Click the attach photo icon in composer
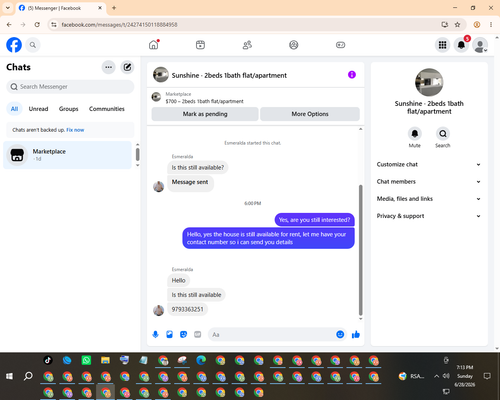Viewport: 500px width, 400px height. (169, 334)
